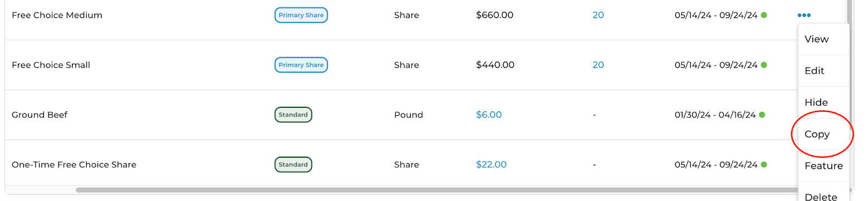The image size is (868, 201).
Task: Open the three-dot actions menu
Action: pyautogui.click(x=804, y=15)
